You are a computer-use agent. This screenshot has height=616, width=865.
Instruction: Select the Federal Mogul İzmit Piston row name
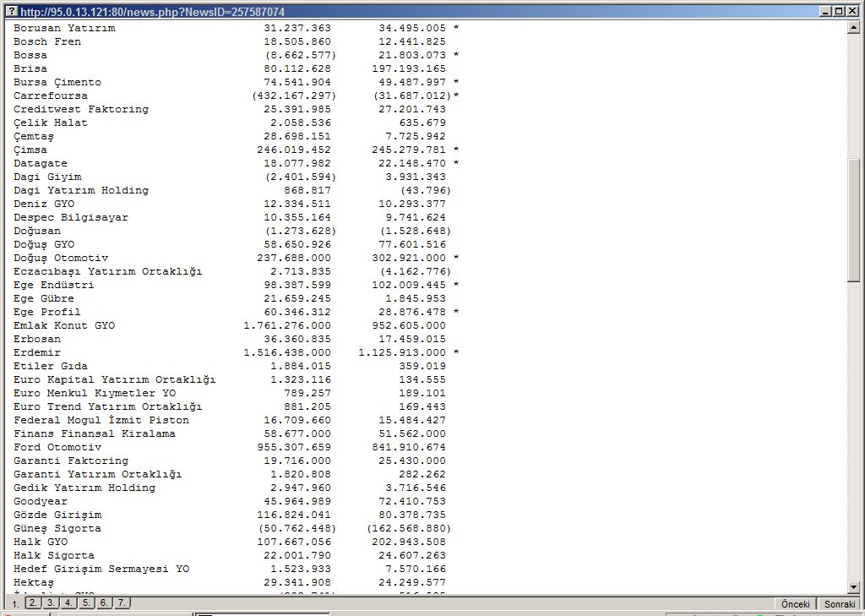pyautogui.click(x=101, y=420)
